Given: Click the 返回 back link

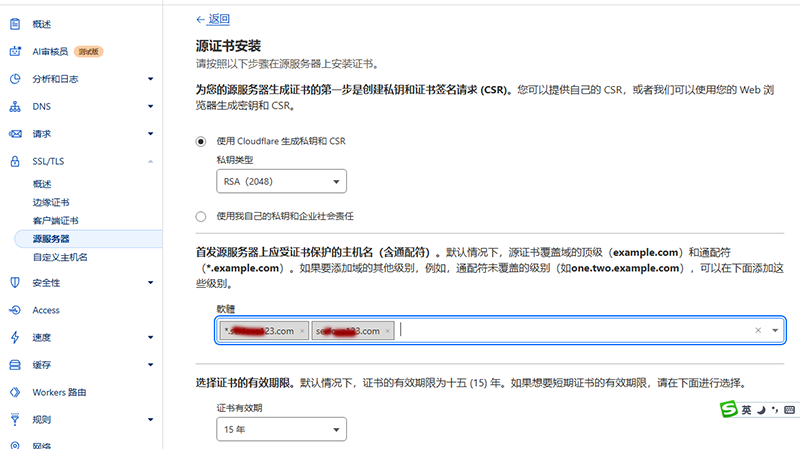Looking at the screenshot, I should pos(212,19).
